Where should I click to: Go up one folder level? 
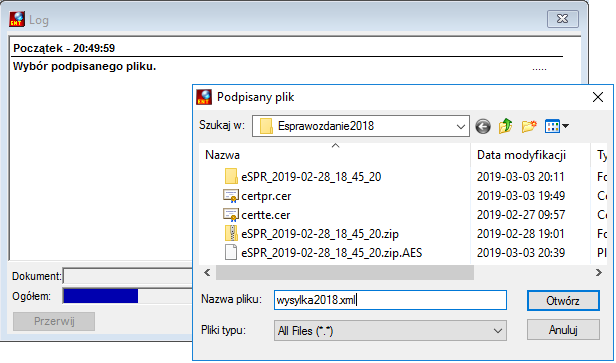click(x=506, y=126)
